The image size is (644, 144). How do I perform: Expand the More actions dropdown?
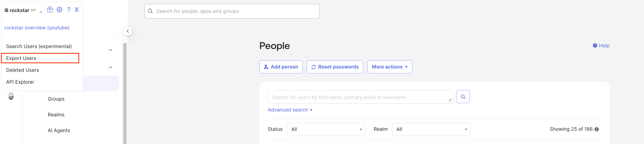(x=390, y=67)
